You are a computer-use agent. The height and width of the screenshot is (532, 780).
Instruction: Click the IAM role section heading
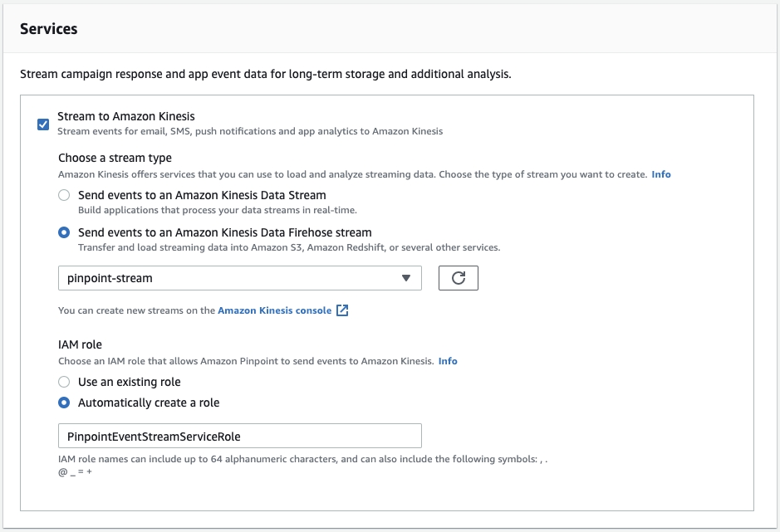pyautogui.click(x=80, y=344)
